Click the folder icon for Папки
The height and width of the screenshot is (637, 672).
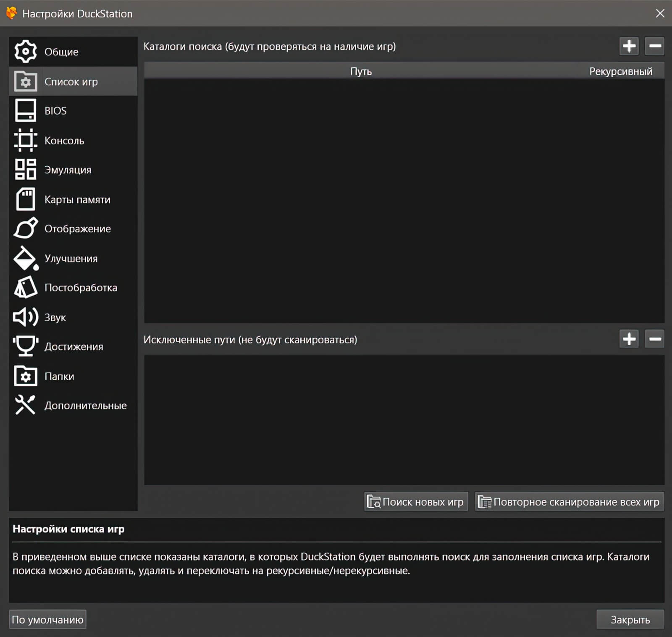click(26, 376)
